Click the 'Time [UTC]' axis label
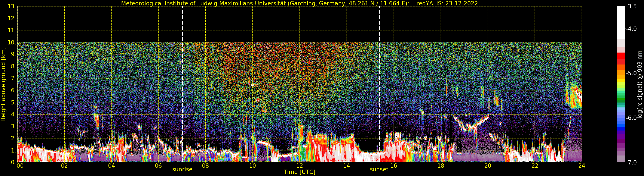The height and width of the screenshot is (176, 644). [300, 172]
